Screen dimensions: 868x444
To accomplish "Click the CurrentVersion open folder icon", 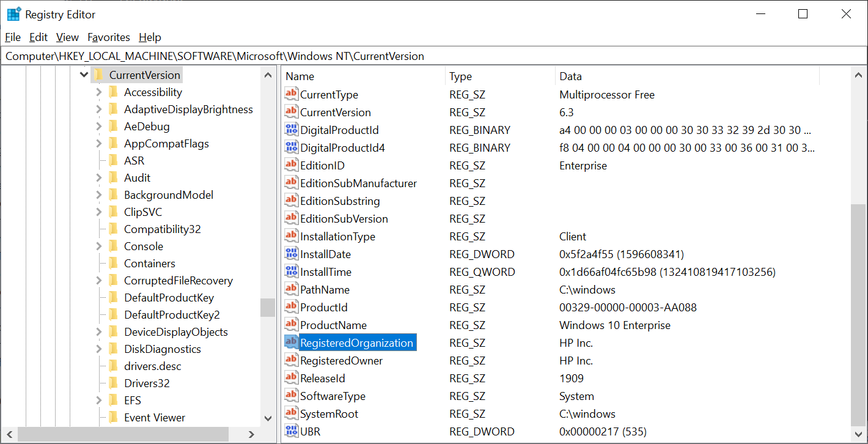I will [98, 75].
